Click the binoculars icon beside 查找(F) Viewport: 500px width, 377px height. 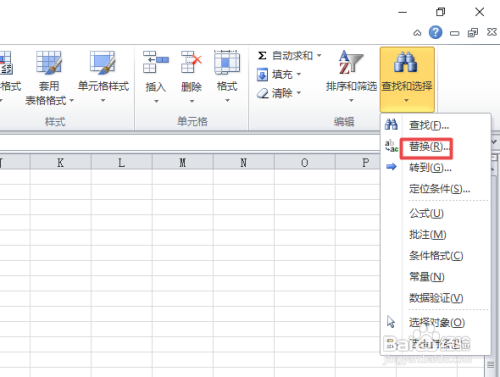(x=391, y=125)
